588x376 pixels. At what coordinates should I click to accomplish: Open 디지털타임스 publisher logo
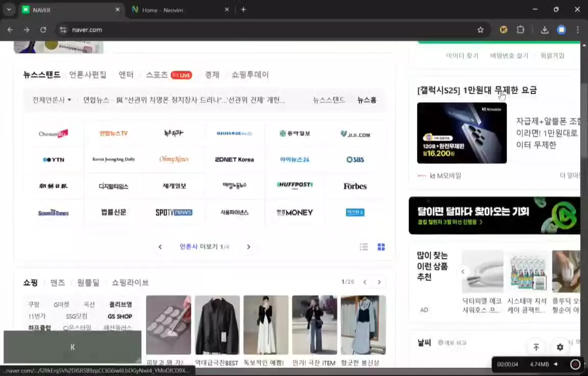click(114, 186)
